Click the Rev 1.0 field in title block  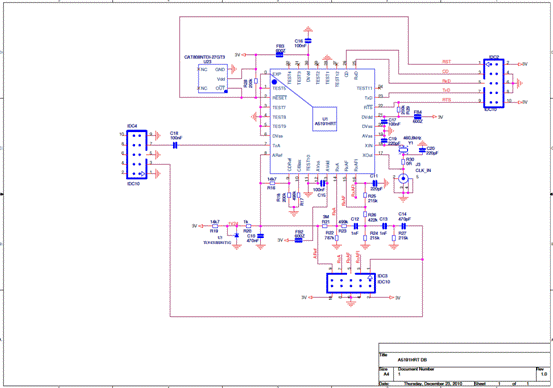coord(542,372)
